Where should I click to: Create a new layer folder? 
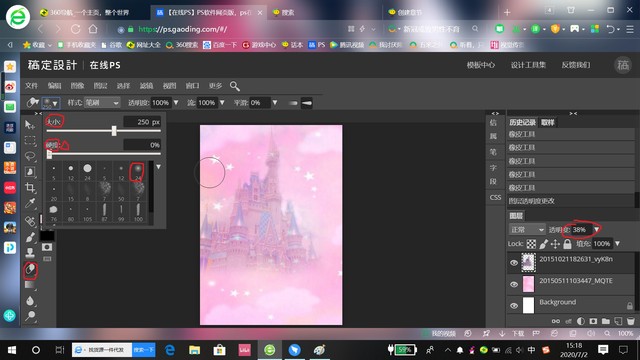pyautogui.click(x=606, y=321)
